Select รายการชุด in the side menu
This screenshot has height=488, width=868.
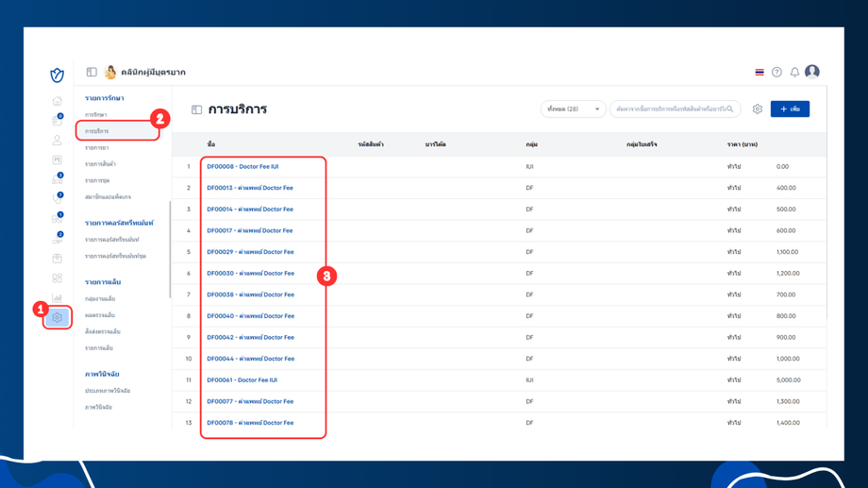(97, 180)
